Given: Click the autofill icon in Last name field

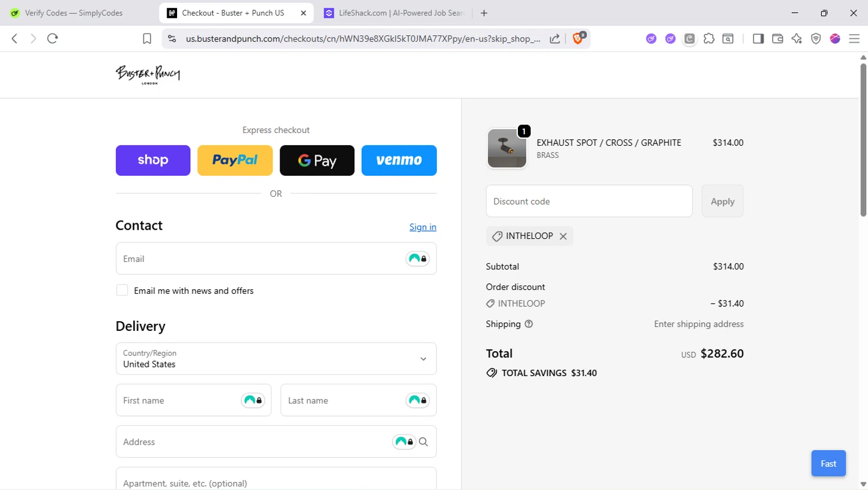Looking at the screenshot, I should point(417,400).
